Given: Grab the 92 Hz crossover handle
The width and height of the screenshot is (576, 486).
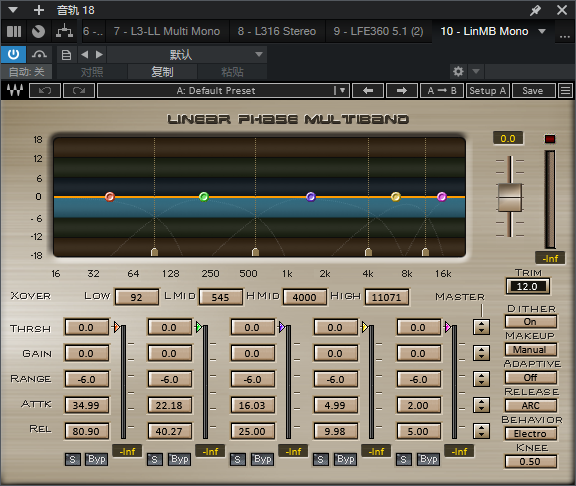Looking at the screenshot, I should 155,252.
